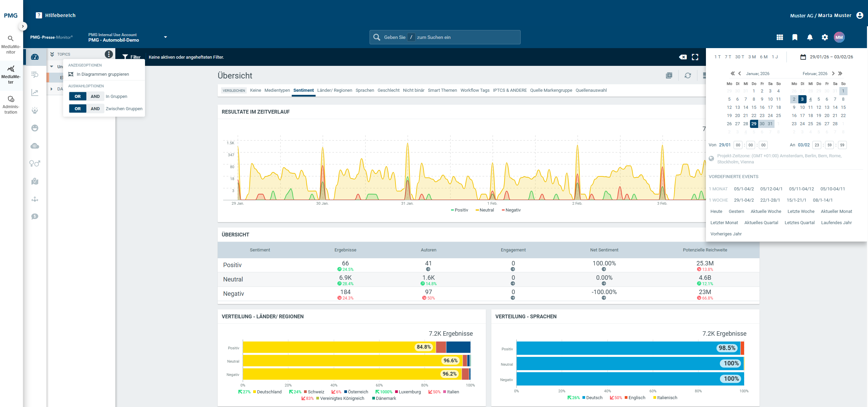
Task: Select the 30 T quick date range
Action: coord(739,57)
